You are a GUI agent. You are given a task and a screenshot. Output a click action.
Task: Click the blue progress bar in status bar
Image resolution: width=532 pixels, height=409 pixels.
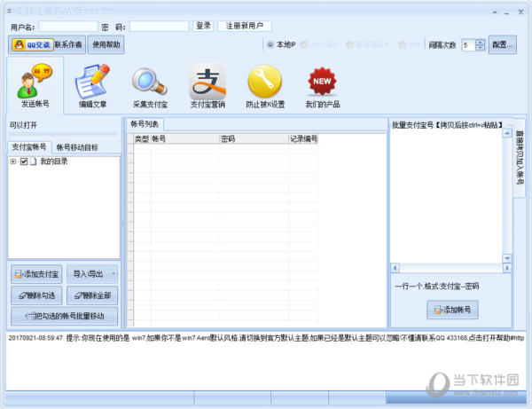pos(456,397)
